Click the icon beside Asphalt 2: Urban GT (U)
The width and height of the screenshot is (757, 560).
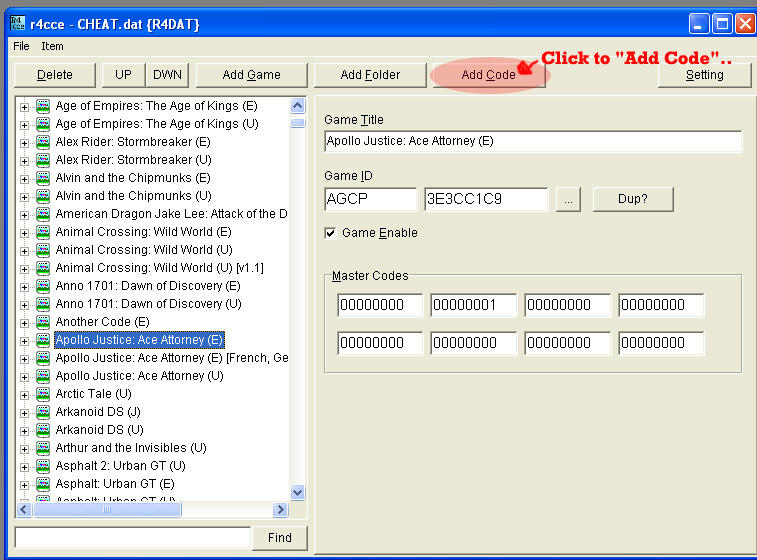43,466
